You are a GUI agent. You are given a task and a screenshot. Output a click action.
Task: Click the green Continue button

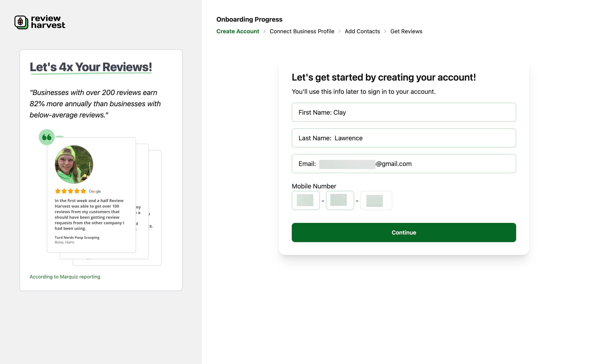coord(404,233)
